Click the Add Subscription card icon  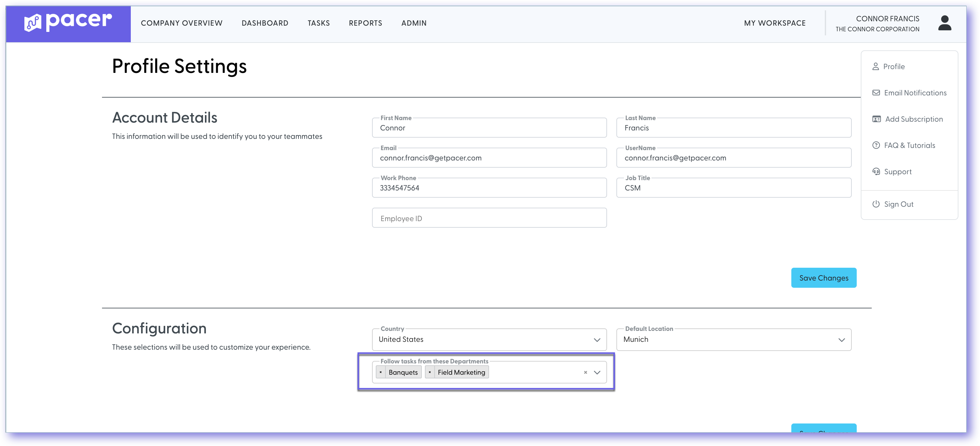coord(876,119)
